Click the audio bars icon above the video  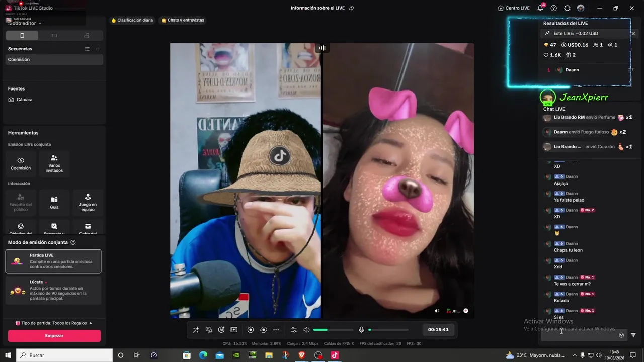tap(322, 48)
